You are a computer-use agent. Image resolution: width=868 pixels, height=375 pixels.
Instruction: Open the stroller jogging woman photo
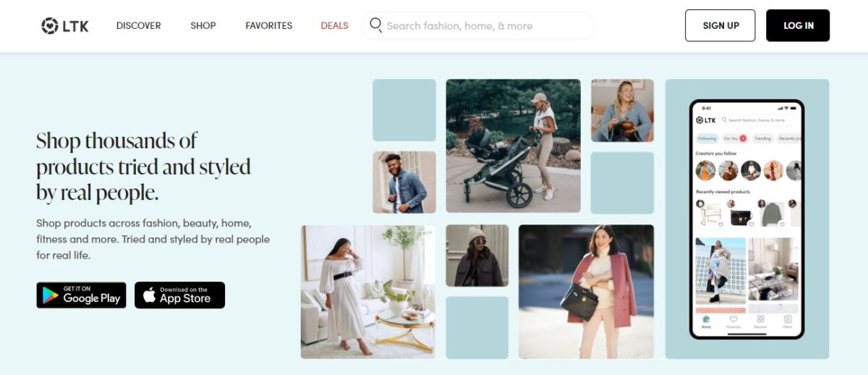tap(513, 146)
